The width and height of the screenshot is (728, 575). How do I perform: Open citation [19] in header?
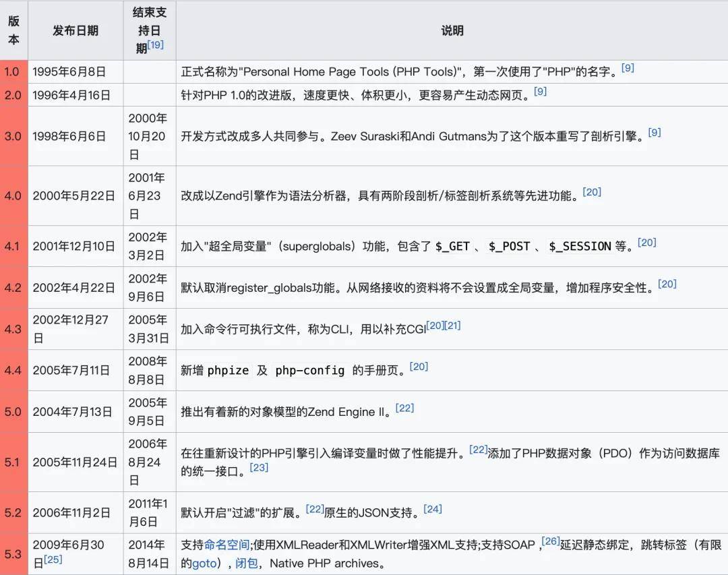pos(156,44)
